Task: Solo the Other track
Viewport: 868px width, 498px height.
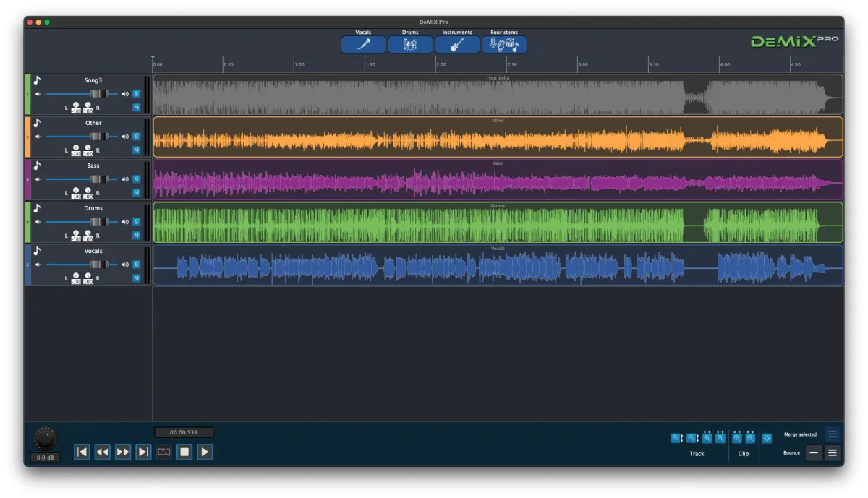Action: click(x=136, y=137)
